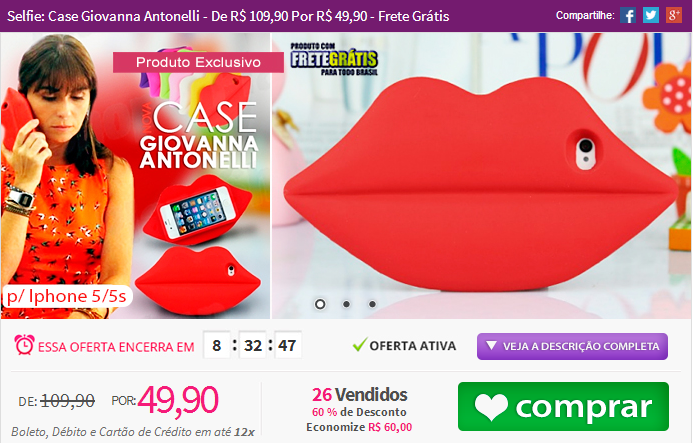Viewport: 693px width, 443px height.
Task: Click the green comprar button
Action: tap(564, 407)
